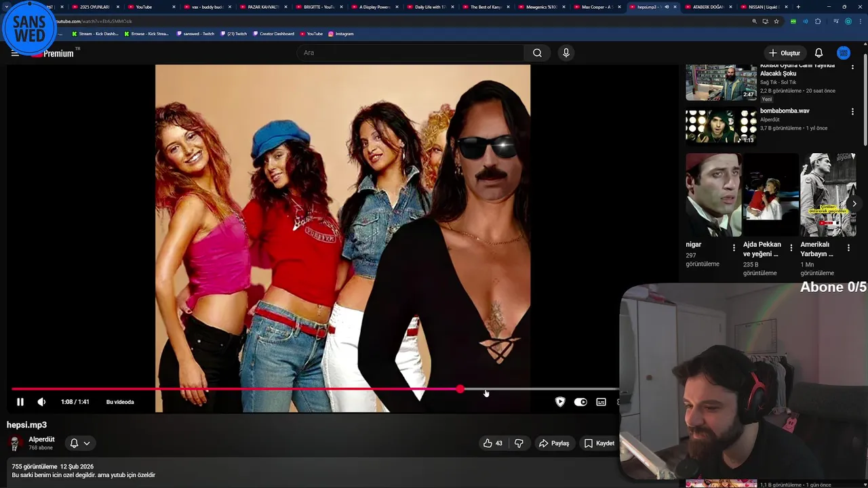Image resolution: width=868 pixels, height=488 pixels.
Task: Like the video with thumbs up
Action: (492, 443)
